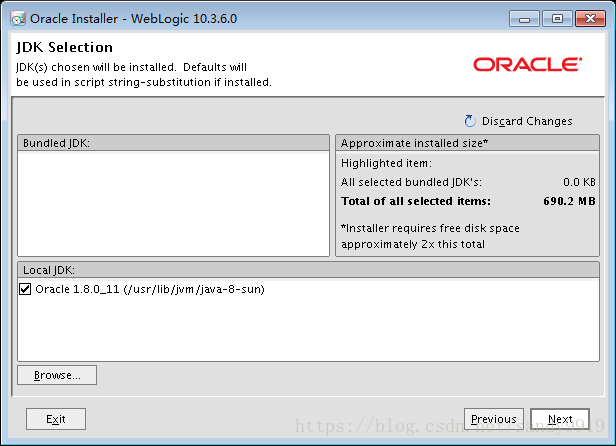Click the JDK Selection heading

tap(64, 47)
